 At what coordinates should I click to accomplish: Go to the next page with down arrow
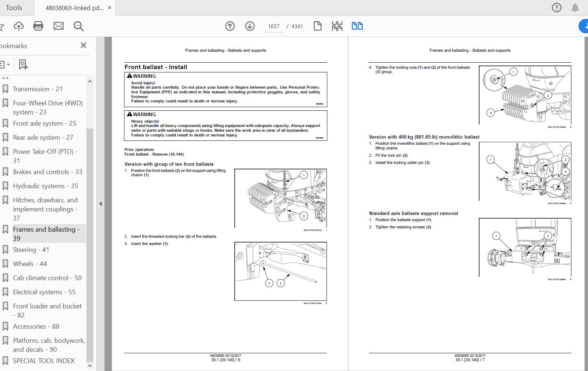coord(250,26)
